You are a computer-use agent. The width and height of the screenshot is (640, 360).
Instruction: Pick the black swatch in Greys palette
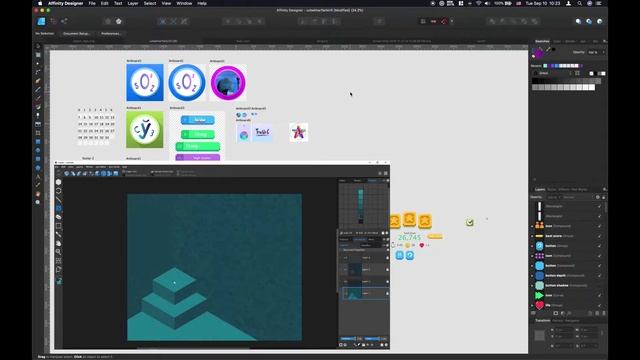point(535,81)
